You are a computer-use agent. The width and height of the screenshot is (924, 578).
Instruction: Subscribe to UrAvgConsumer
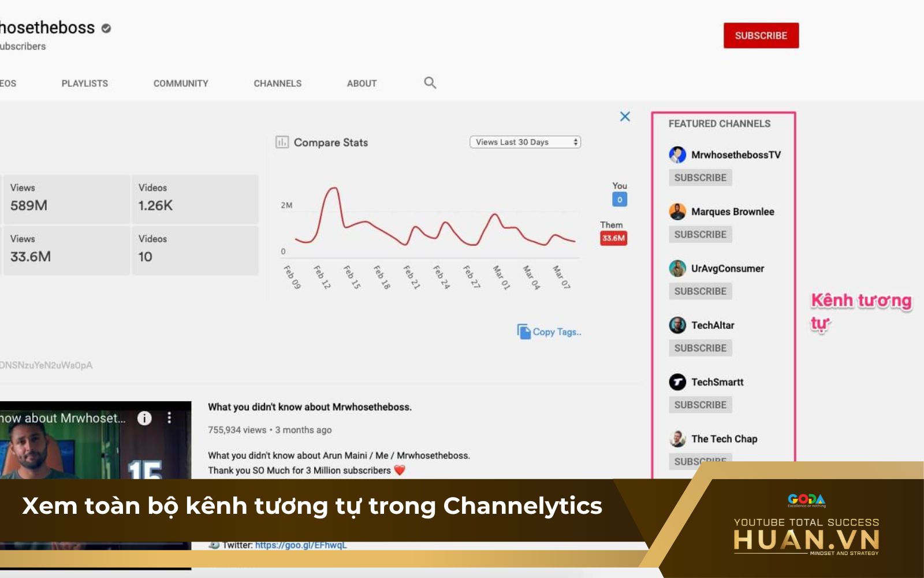701,291
